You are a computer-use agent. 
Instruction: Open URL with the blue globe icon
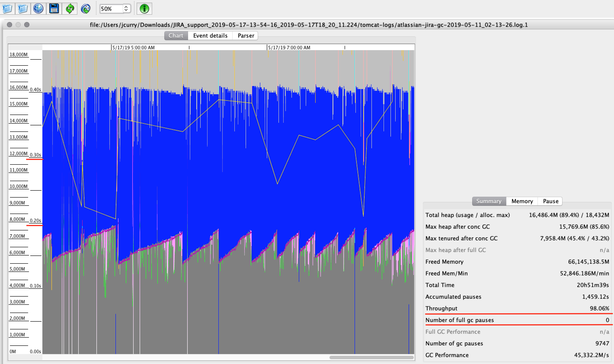pyautogui.click(x=38, y=9)
